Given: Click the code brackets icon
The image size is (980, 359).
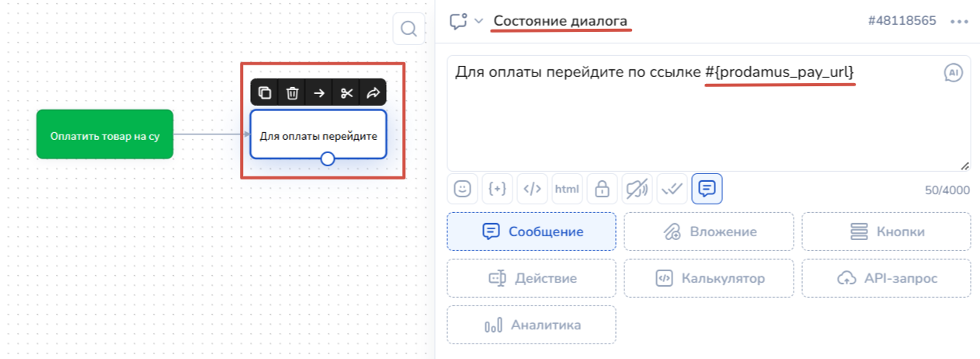Looking at the screenshot, I should (x=532, y=188).
